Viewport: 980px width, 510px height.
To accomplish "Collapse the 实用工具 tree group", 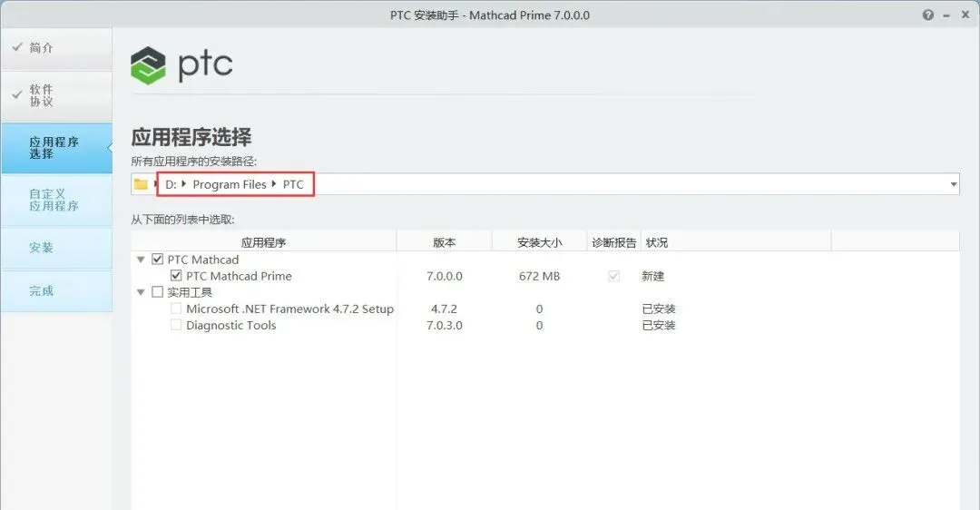I will pos(141,292).
